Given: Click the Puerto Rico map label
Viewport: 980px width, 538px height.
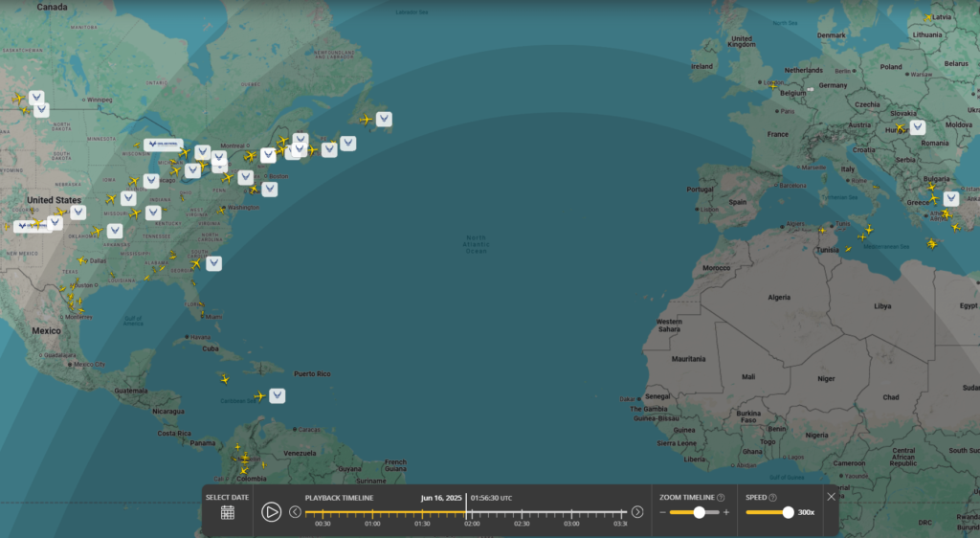Looking at the screenshot, I should point(312,373).
